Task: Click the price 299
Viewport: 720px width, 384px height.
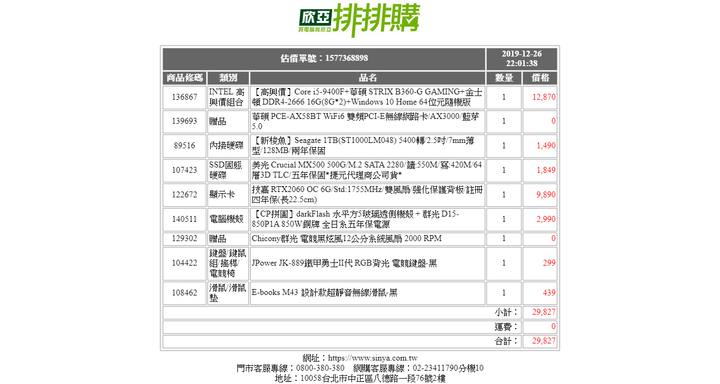Action: [549, 263]
